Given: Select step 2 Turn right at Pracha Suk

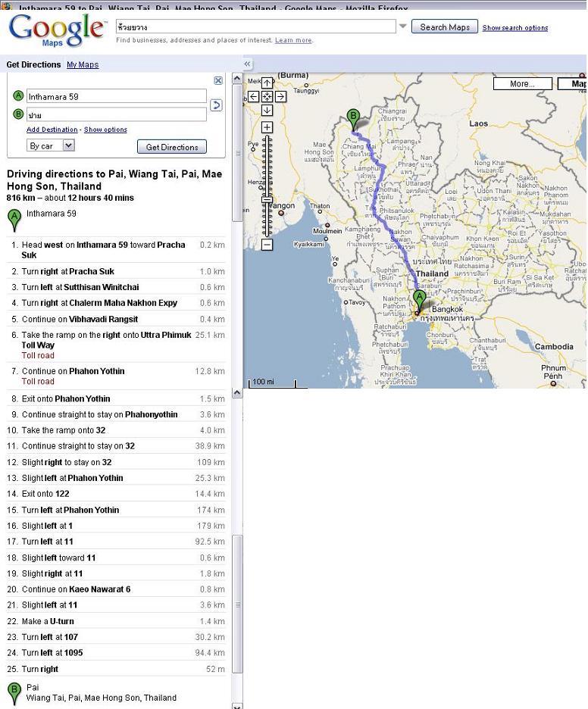Looking at the screenshot, I should (x=116, y=271).
